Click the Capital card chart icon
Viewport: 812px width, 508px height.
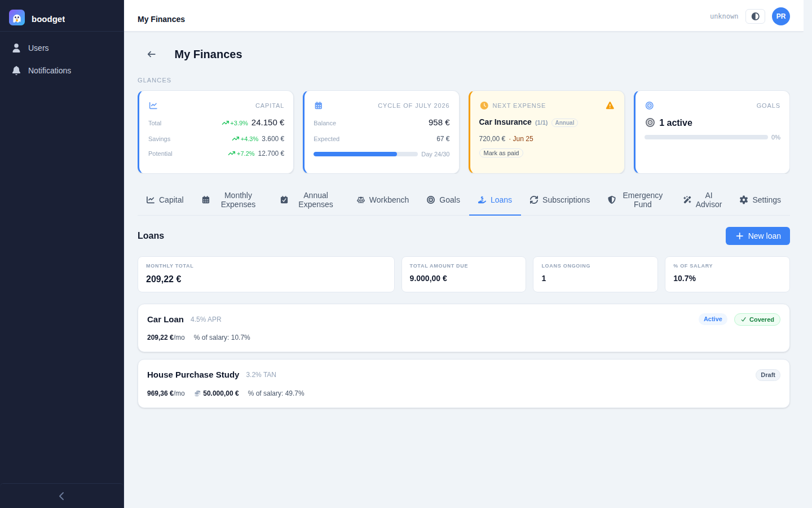(x=153, y=106)
